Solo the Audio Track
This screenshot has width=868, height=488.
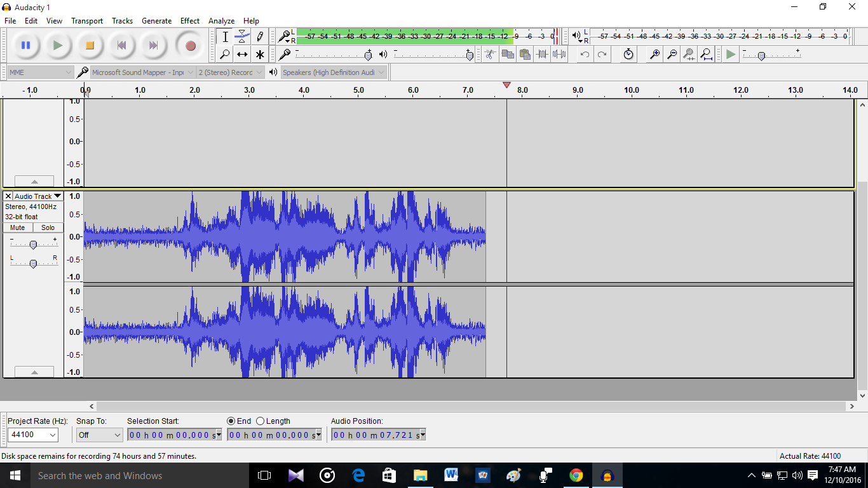coord(48,227)
